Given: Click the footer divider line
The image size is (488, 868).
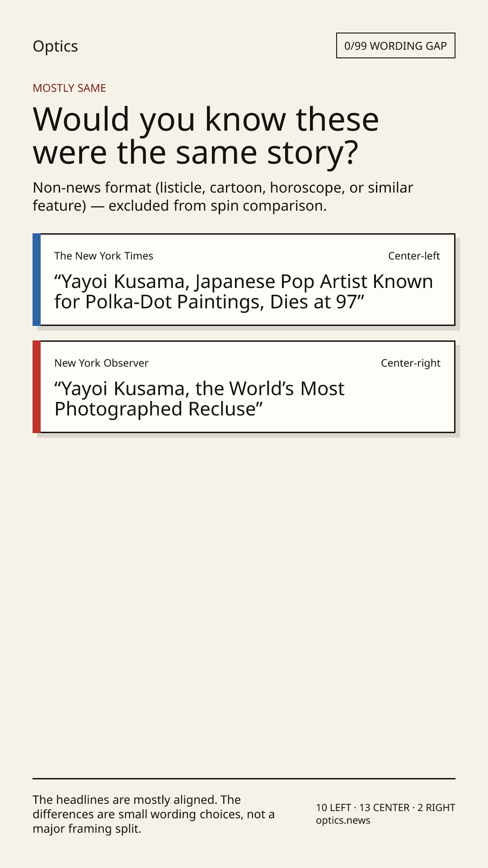Looking at the screenshot, I should point(244,778).
